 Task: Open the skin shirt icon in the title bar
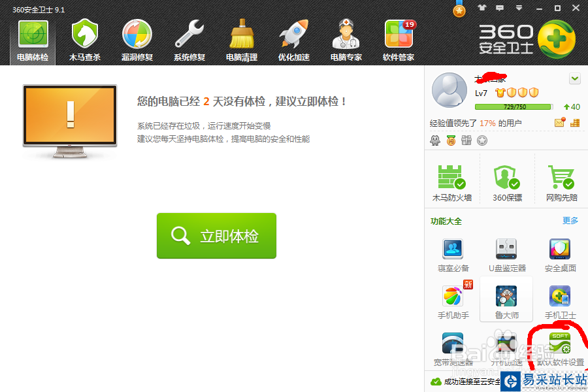(482, 8)
